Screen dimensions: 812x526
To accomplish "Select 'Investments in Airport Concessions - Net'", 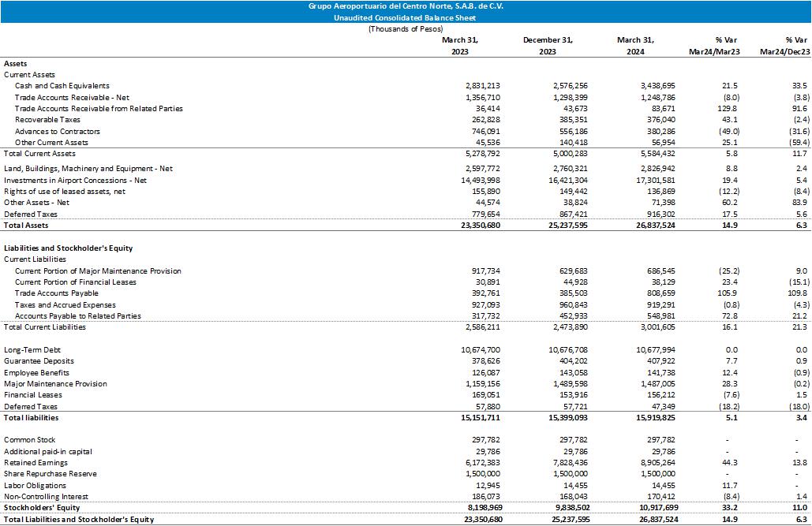I will [75, 181].
